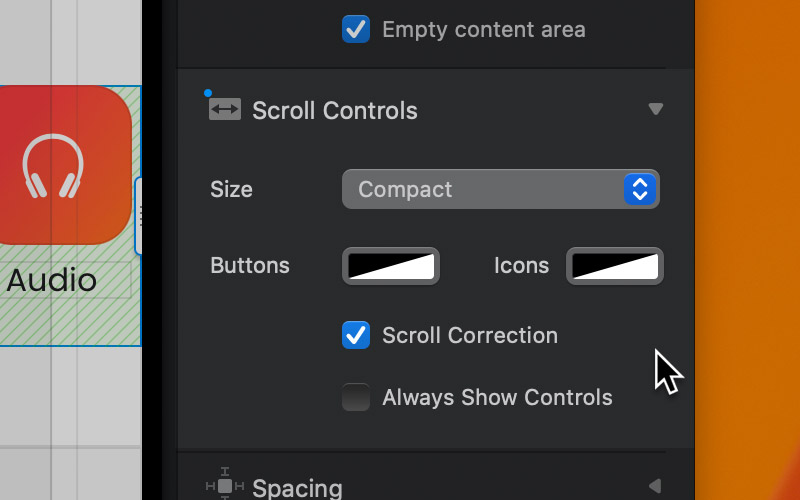The height and width of the screenshot is (500, 800).
Task: Click the blue up-down arrows on Size popup
Action: (x=640, y=189)
